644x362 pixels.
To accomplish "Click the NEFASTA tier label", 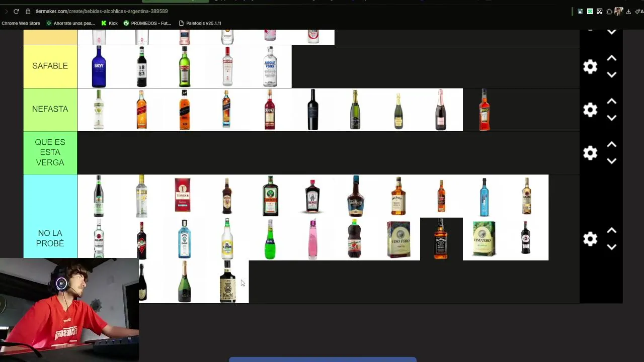I will tap(50, 109).
